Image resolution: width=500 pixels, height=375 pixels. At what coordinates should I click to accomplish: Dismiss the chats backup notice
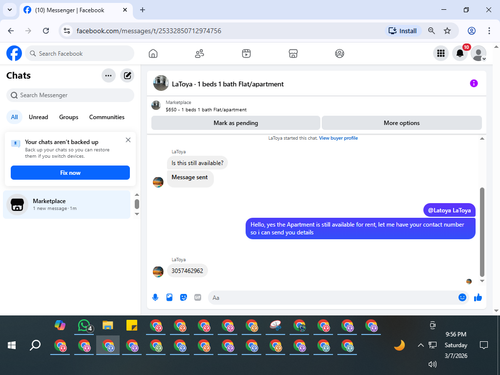(128, 140)
